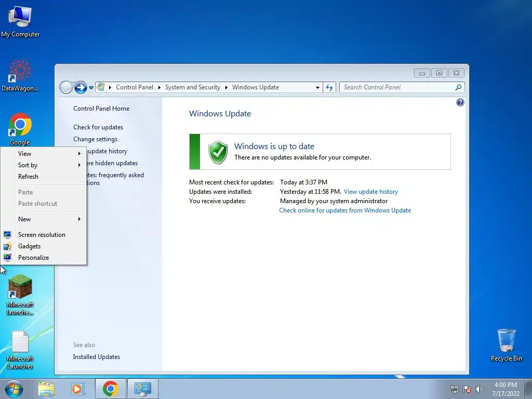The width and height of the screenshot is (532, 399).
Task: Launch Google Chrome desktop shortcut
Action: click(x=20, y=129)
